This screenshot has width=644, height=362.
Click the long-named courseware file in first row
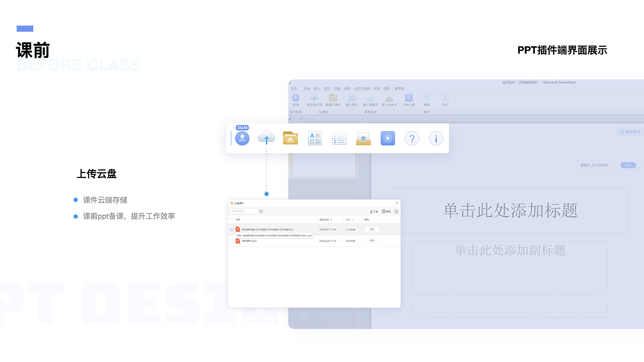268,229
